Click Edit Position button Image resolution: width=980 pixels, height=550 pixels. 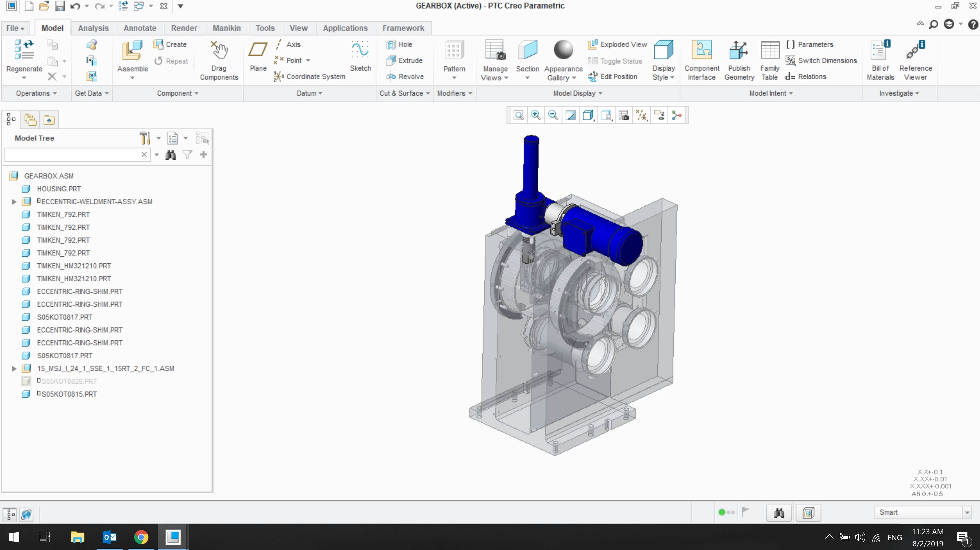(x=612, y=76)
